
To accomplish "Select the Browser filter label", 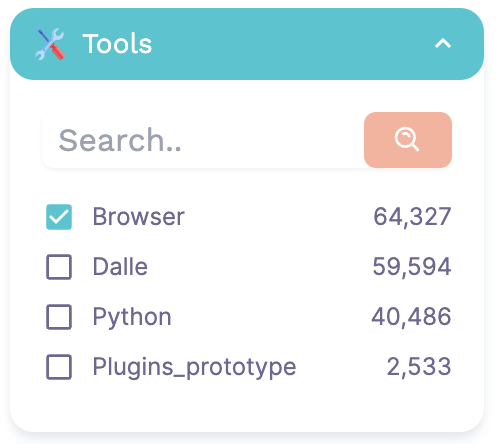I will click(138, 217).
